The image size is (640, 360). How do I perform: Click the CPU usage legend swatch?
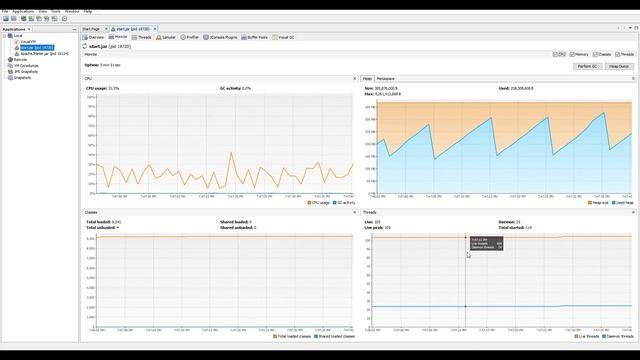[x=309, y=202]
